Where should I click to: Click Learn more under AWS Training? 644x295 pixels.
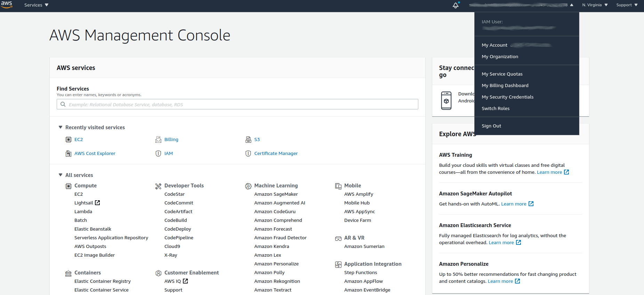point(549,172)
